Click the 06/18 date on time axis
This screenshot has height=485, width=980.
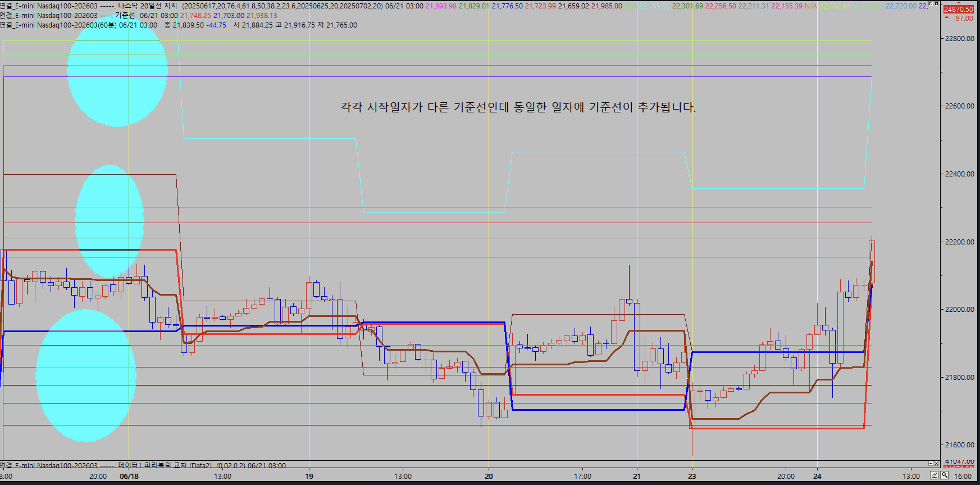tap(129, 477)
